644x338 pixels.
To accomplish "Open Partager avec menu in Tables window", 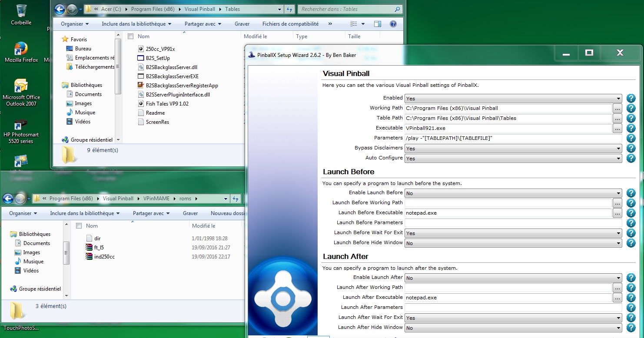I will click(203, 24).
